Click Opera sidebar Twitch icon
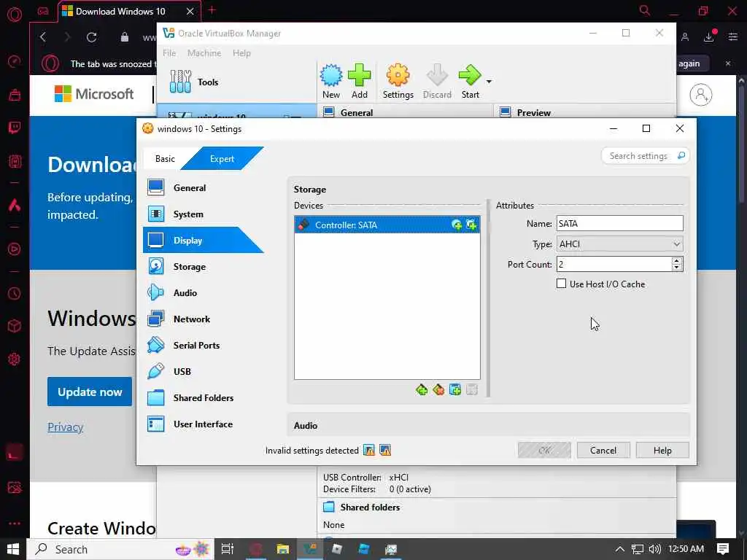Image resolution: width=747 pixels, height=560 pixels. [15, 128]
